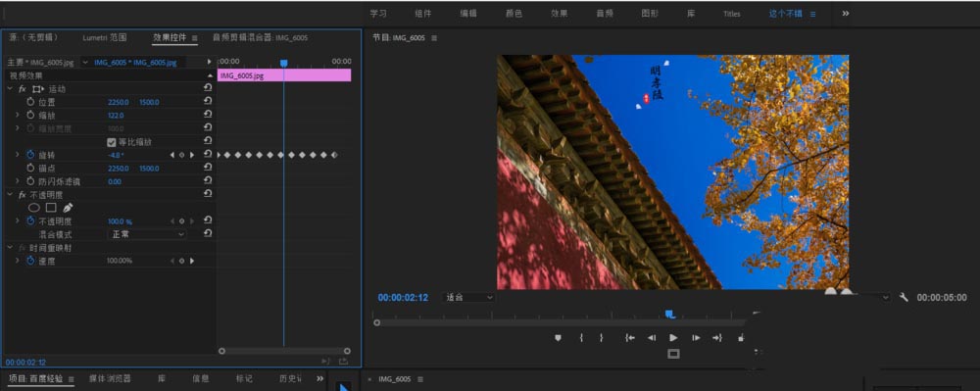Collapse the 时间重映射 group
This screenshot has height=391, width=980.
(10, 247)
